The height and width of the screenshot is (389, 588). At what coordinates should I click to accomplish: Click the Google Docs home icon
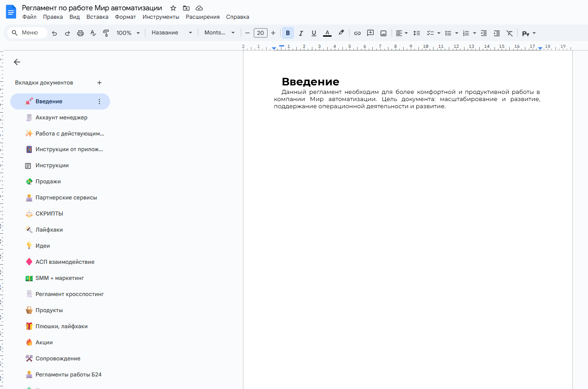(x=11, y=12)
